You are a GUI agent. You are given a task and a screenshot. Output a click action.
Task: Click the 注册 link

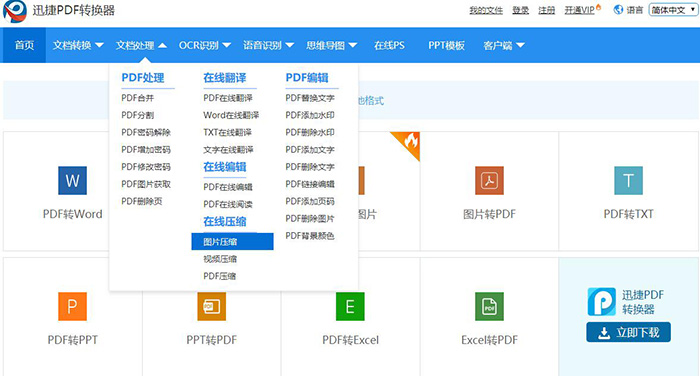[546, 10]
